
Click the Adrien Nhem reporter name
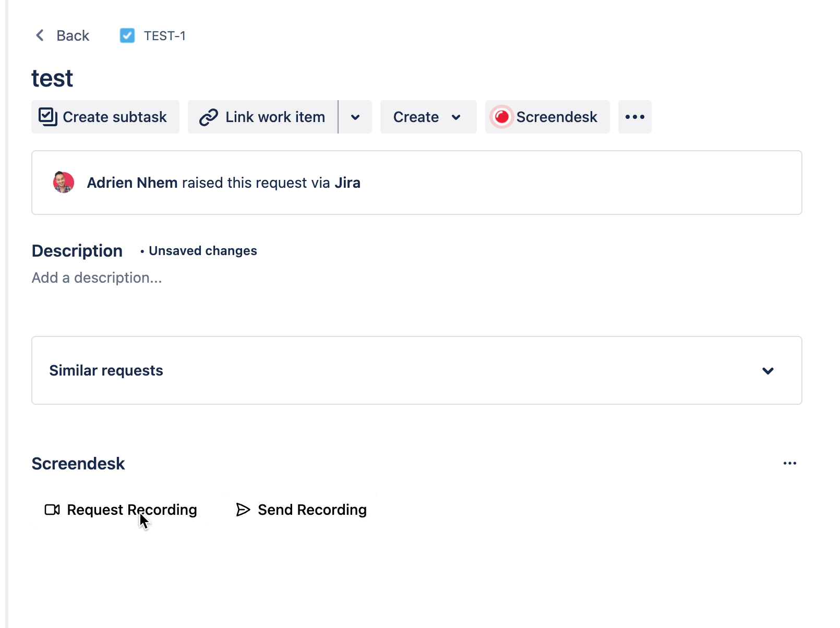pos(132,183)
